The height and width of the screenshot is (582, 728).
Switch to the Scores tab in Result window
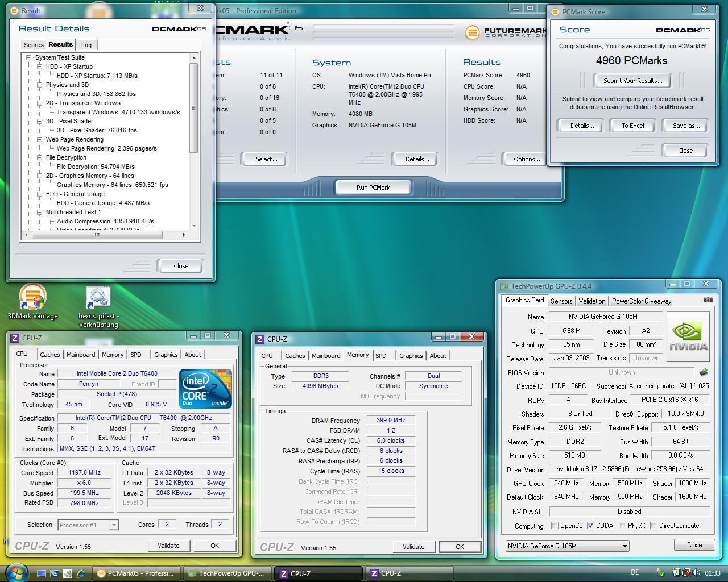click(x=34, y=45)
